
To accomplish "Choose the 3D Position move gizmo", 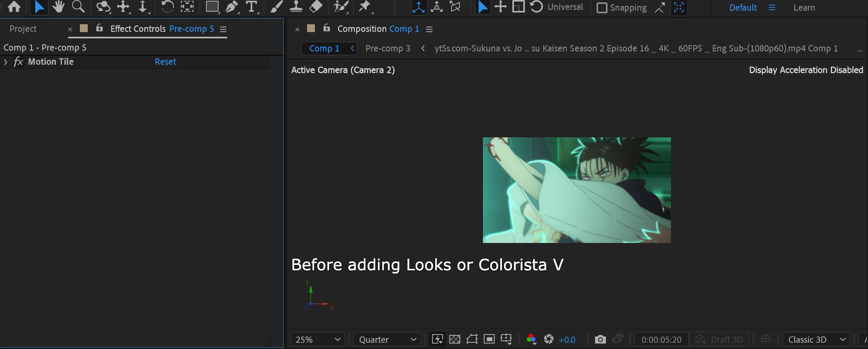I will click(x=501, y=7).
